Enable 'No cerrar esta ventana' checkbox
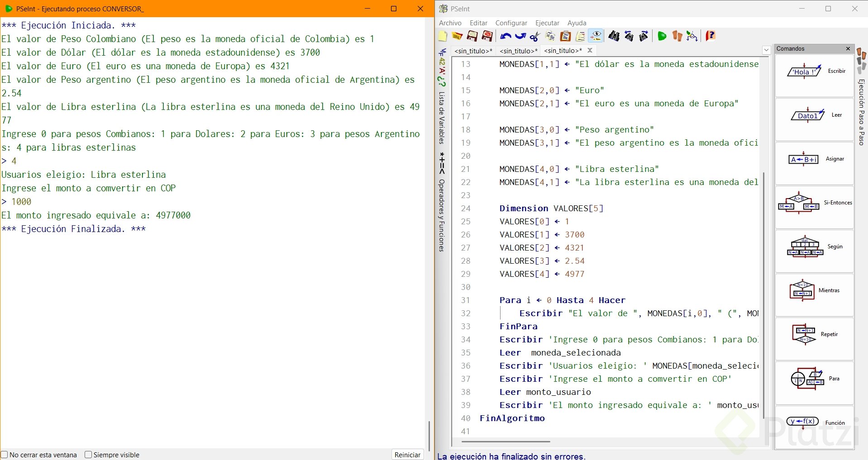 click(x=5, y=455)
